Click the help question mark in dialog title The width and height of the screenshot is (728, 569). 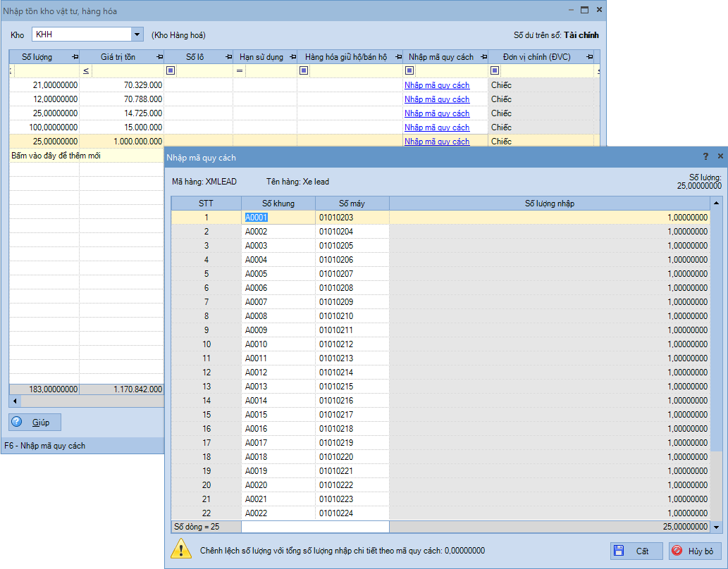[x=705, y=156]
